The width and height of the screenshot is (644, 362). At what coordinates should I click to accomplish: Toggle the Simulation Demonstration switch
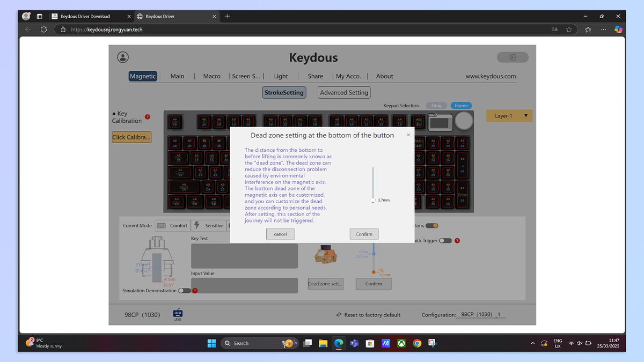pyautogui.click(x=184, y=290)
